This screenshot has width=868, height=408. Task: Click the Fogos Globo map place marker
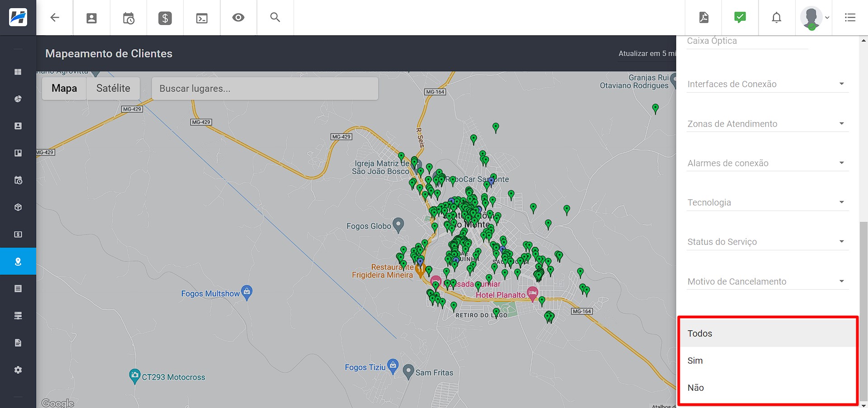click(398, 225)
